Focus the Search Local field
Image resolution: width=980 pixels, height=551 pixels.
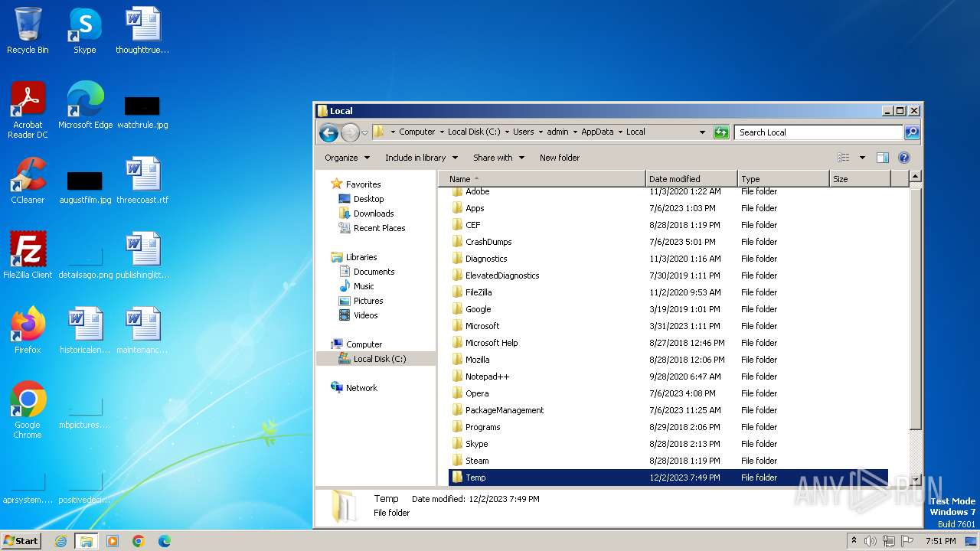click(x=819, y=132)
